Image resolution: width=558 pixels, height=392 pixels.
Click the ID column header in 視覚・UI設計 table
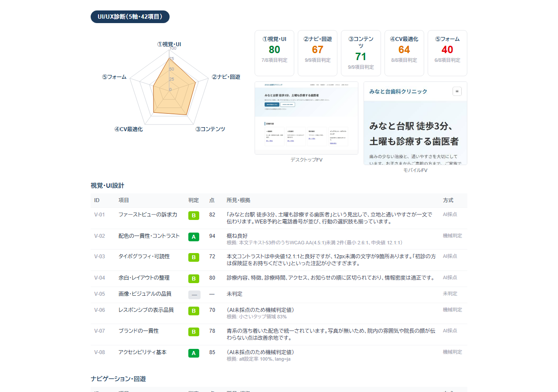(97, 200)
